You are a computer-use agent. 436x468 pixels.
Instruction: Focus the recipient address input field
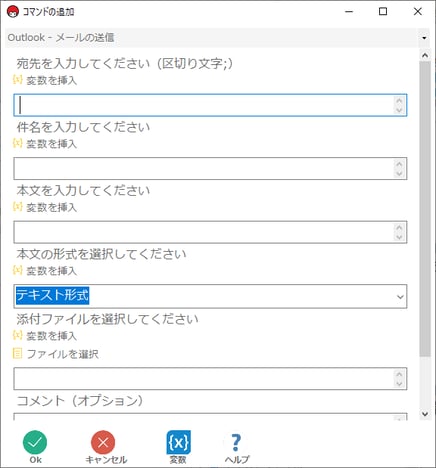[x=210, y=105]
